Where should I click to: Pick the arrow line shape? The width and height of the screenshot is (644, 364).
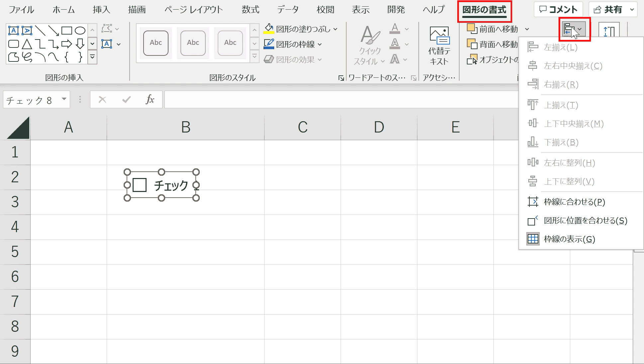tap(53, 31)
